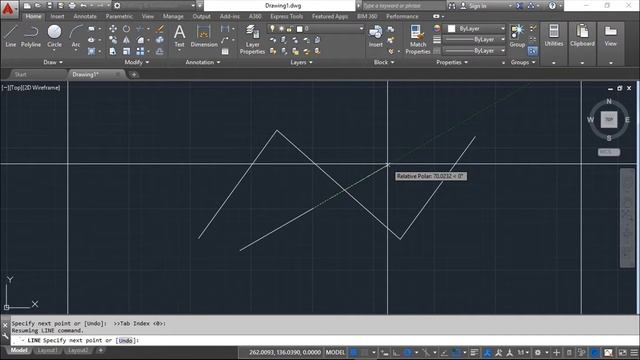Select the Array tool in Modify panel

[140, 51]
